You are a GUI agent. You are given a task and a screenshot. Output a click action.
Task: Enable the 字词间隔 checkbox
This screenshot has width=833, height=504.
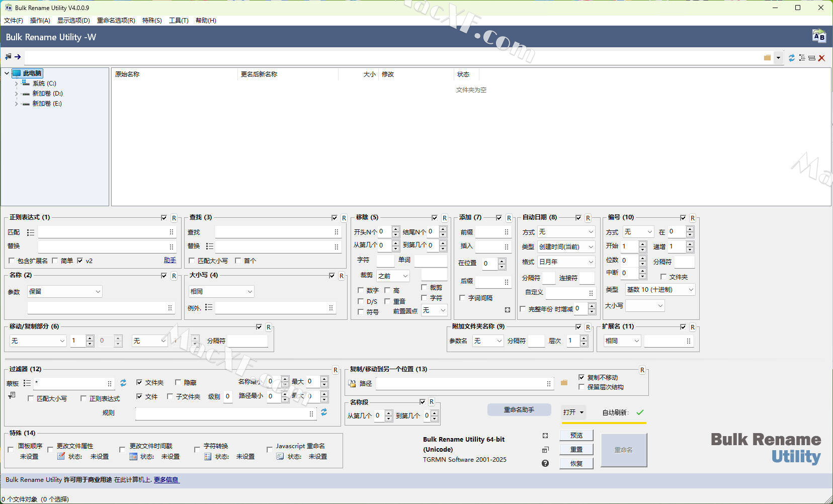pyautogui.click(x=462, y=298)
